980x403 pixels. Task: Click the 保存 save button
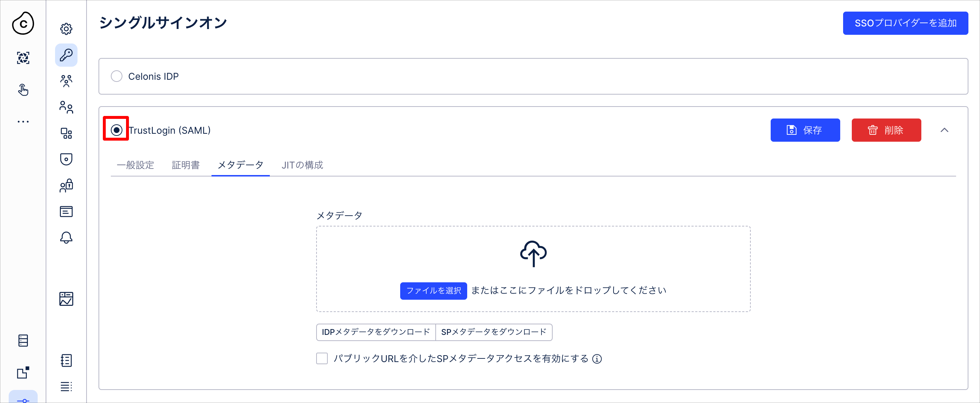[x=805, y=130]
